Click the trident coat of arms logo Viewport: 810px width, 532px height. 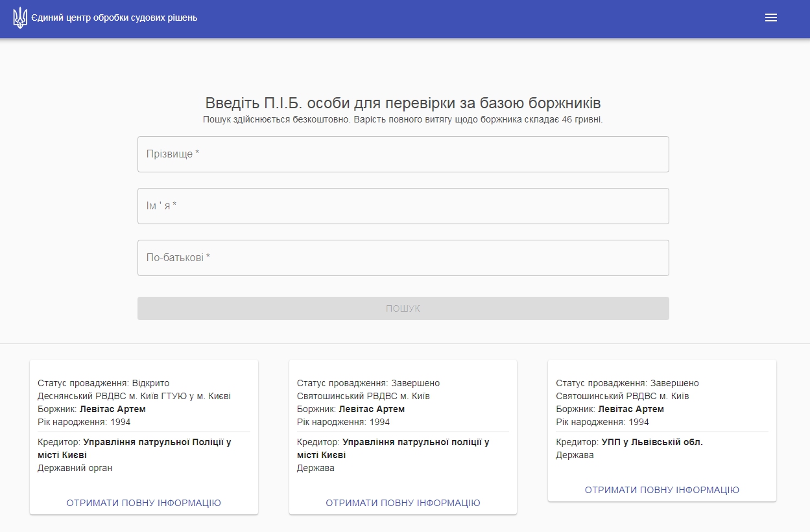20,17
